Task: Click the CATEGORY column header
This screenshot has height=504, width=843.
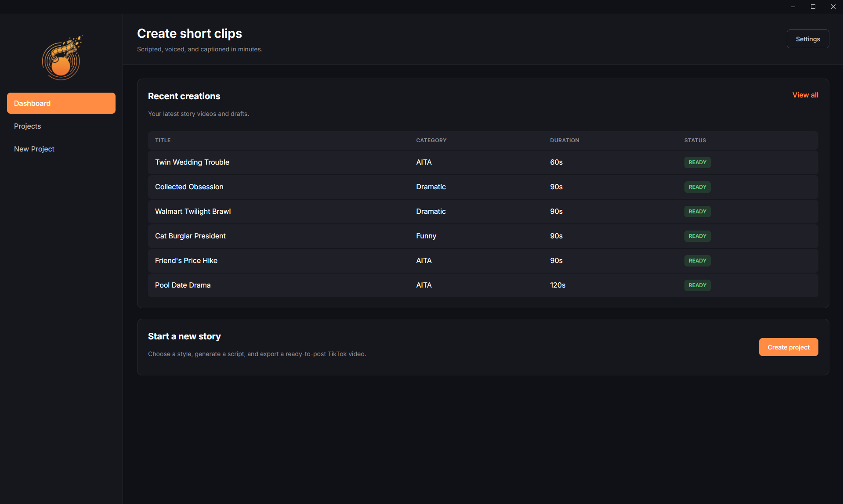Action: (x=431, y=140)
